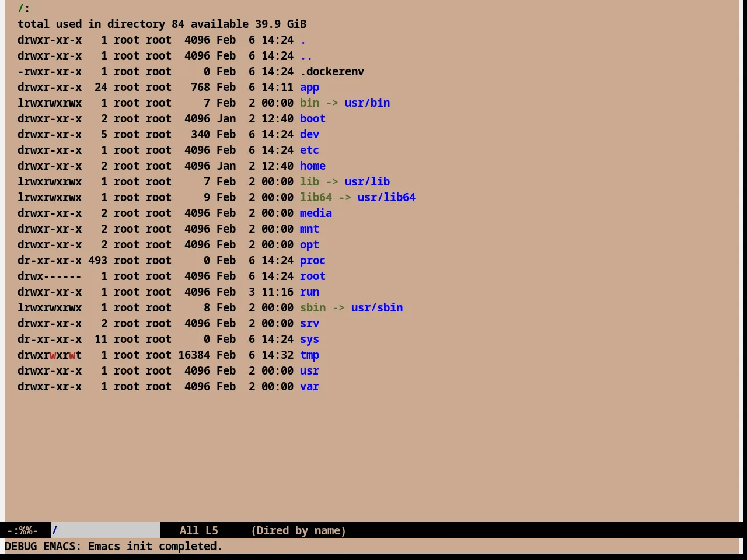
Task: Click size '340' in dev row
Action: pos(200,135)
